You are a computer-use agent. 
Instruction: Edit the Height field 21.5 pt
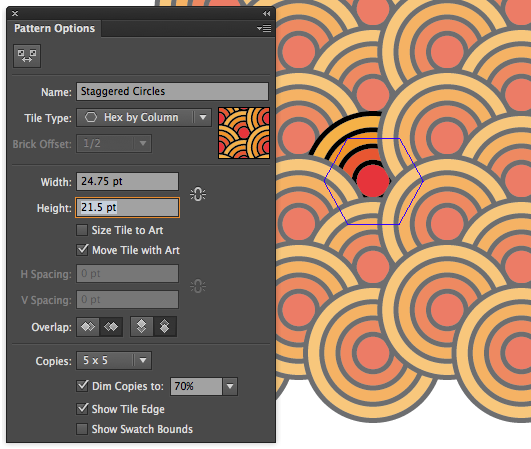pyautogui.click(x=127, y=207)
